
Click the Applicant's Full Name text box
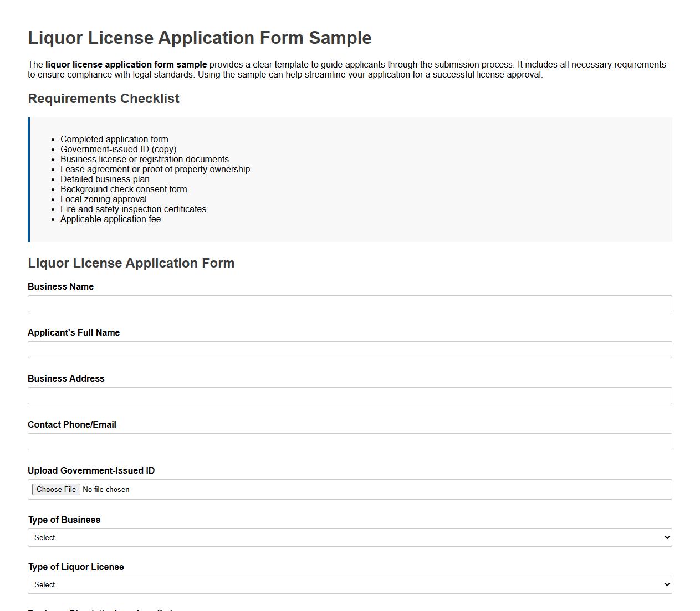point(349,350)
